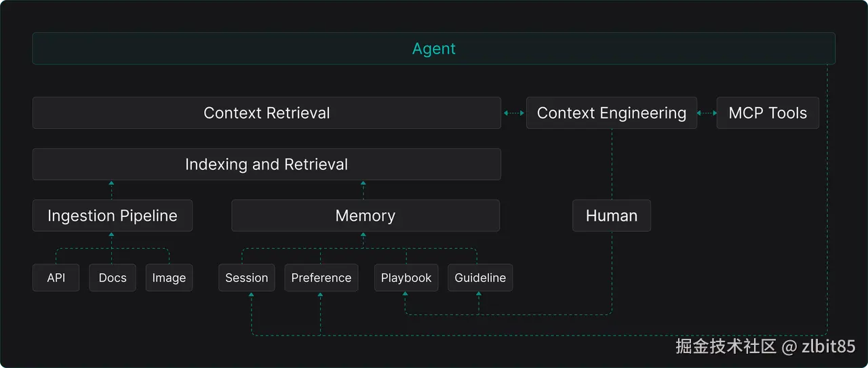Click the Docs source box
The image size is (868, 368).
[113, 278]
